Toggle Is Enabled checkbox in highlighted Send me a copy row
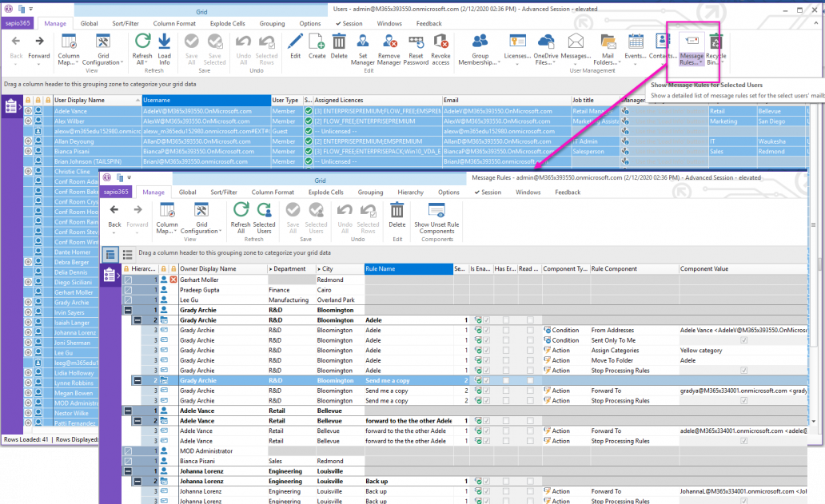The height and width of the screenshot is (504, 825). [x=487, y=380]
